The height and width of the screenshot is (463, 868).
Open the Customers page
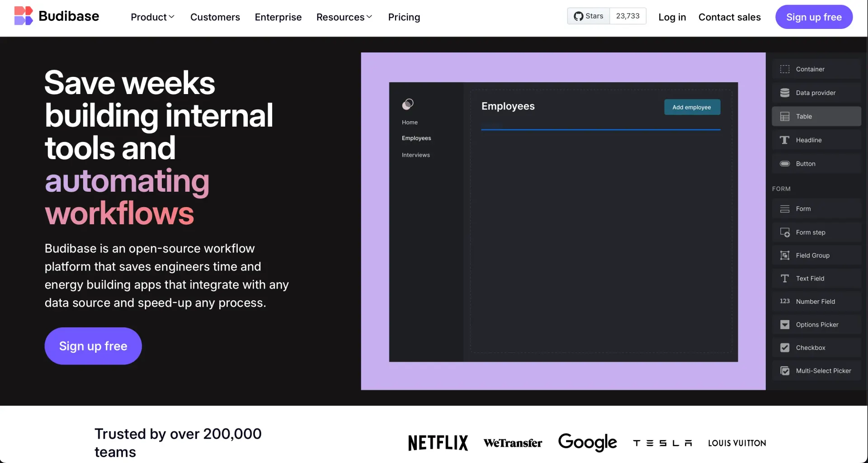215,17
